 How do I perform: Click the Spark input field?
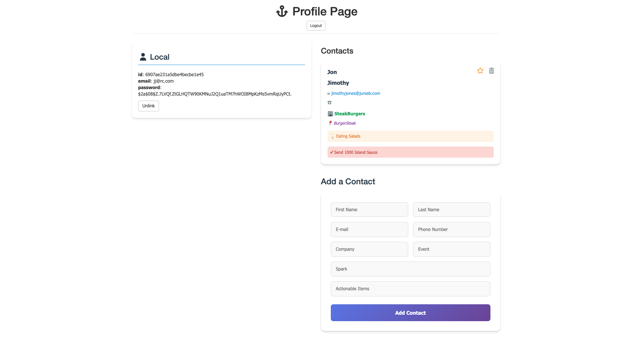[410, 269]
